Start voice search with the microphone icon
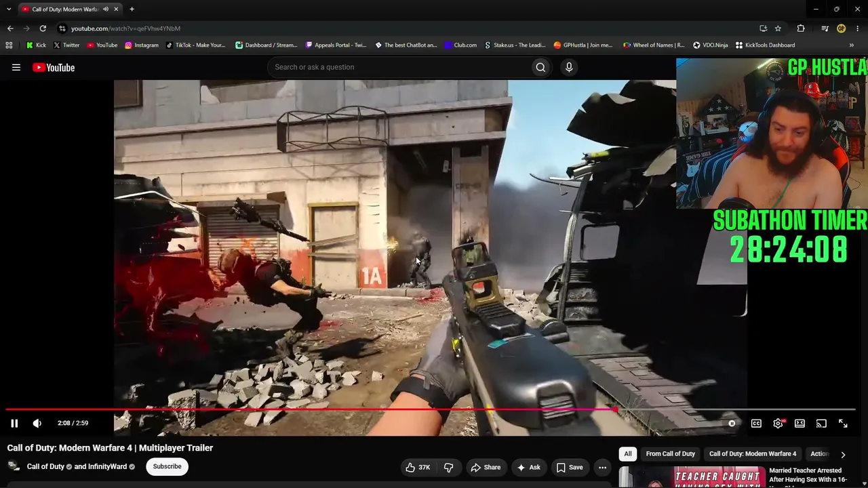Image resolution: width=868 pixels, height=488 pixels. click(x=569, y=67)
